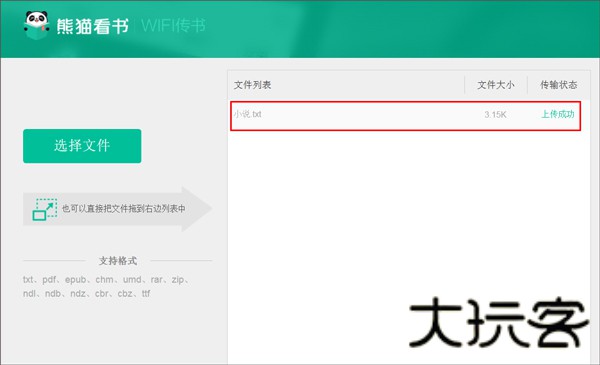Click the 文件大小 column header
Viewport: 600px width, 365px height.
coord(496,85)
